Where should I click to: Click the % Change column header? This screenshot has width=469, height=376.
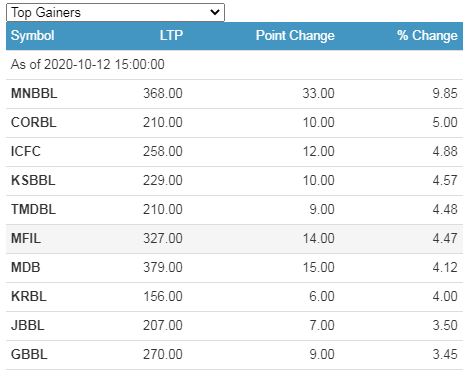tap(427, 35)
